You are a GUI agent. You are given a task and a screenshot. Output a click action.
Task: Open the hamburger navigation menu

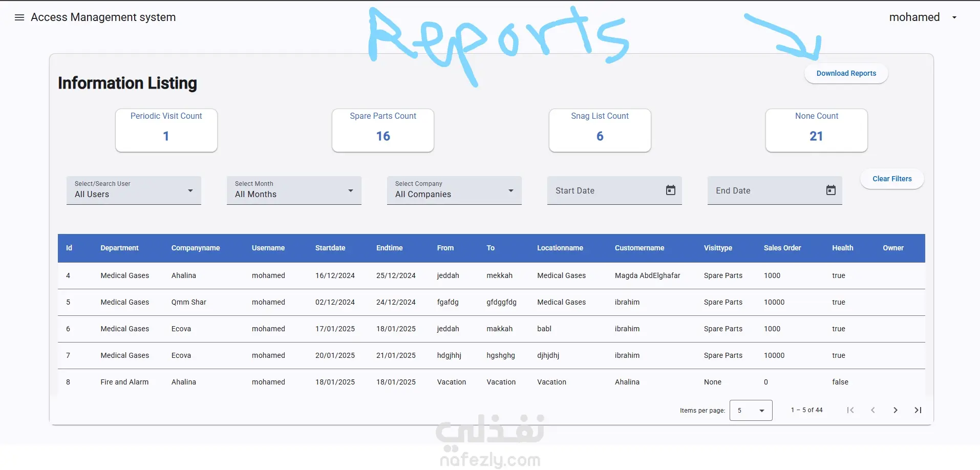tap(19, 17)
